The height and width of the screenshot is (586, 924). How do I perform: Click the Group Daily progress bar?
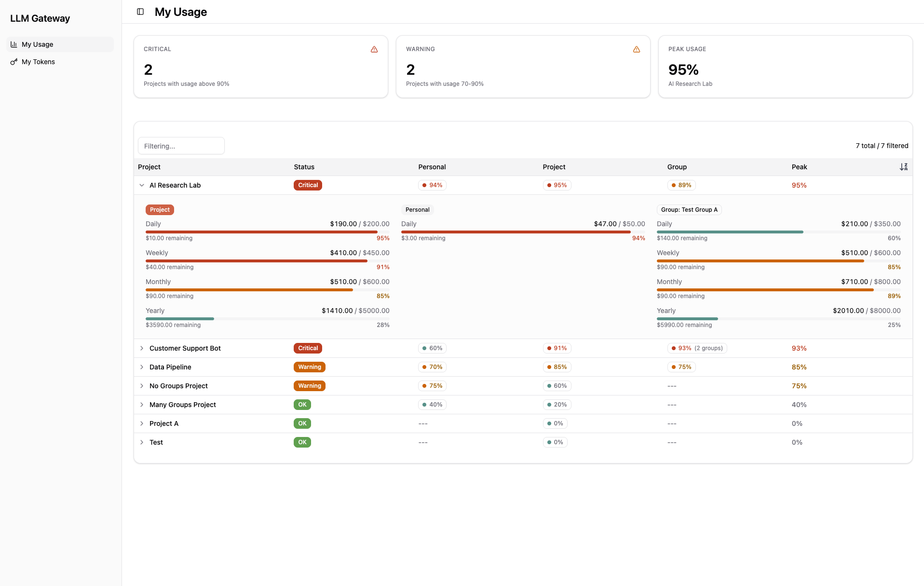click(x=779, y=232)
